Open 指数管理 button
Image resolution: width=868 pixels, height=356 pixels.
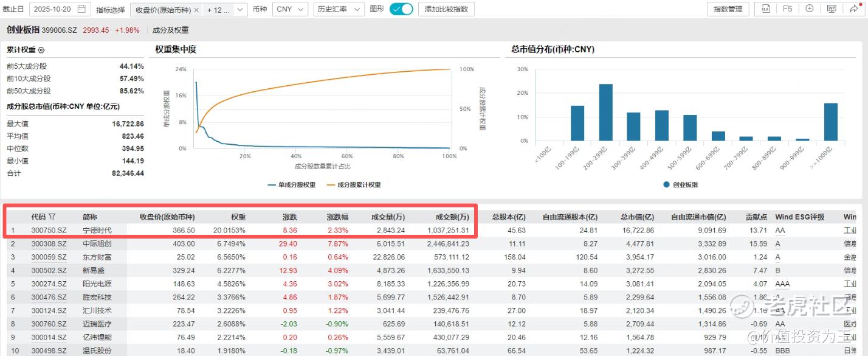point(728,9)
